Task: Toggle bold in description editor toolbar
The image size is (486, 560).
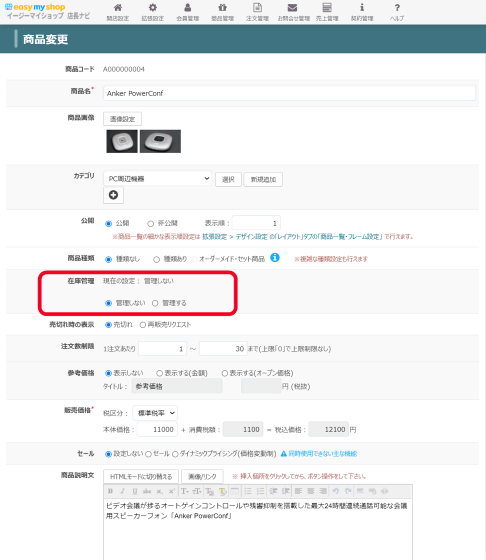Action: click(x=110, y=491)
